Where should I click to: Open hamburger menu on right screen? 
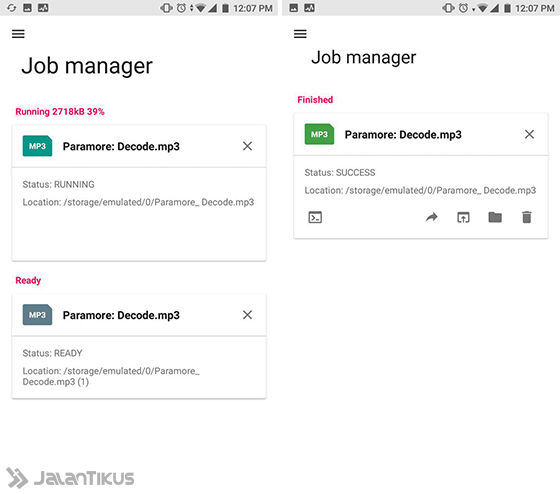pos(300,34)
